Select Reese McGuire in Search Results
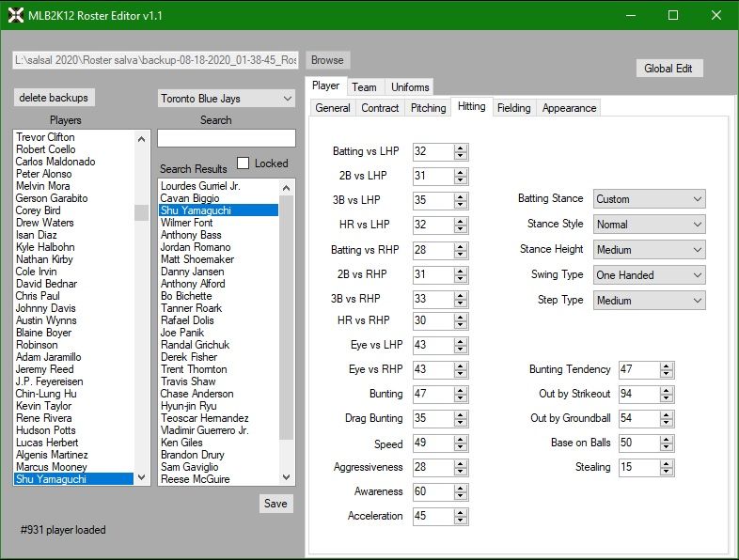The image size is (739, 560). point(219,479)
